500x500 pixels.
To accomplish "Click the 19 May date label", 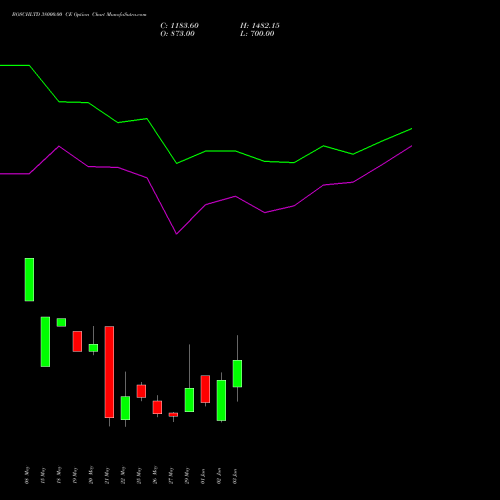I will 75,475.
